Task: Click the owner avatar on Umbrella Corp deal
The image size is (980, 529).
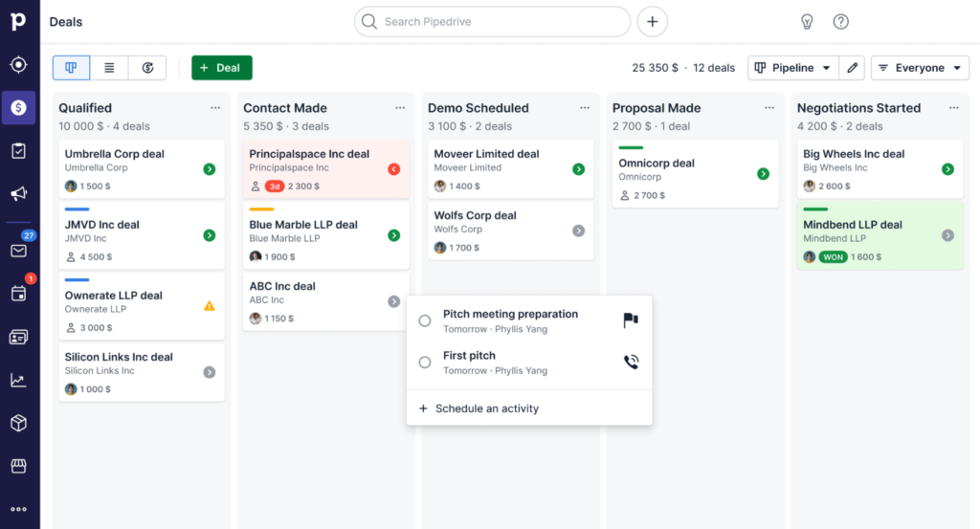Action: 71,187
